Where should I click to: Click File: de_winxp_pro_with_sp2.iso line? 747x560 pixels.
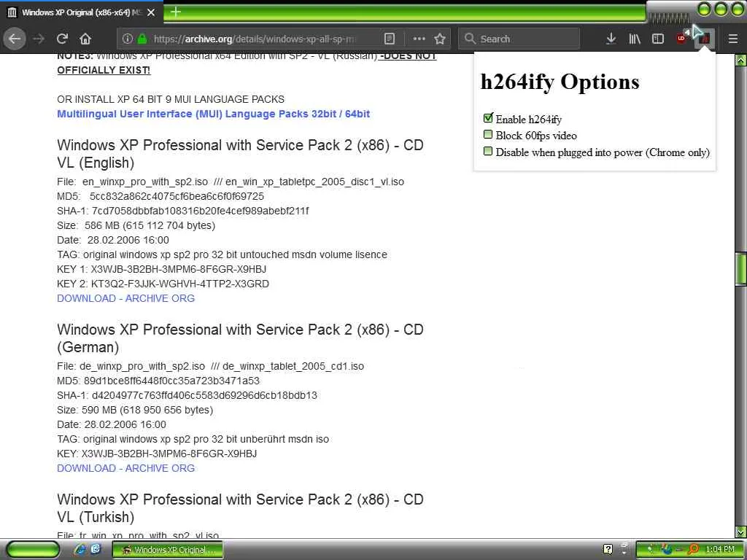pyautogui.click(x=211, y=366)
